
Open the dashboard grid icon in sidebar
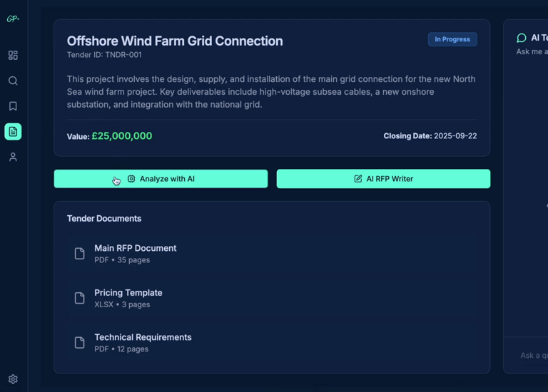tap(13, 55)
